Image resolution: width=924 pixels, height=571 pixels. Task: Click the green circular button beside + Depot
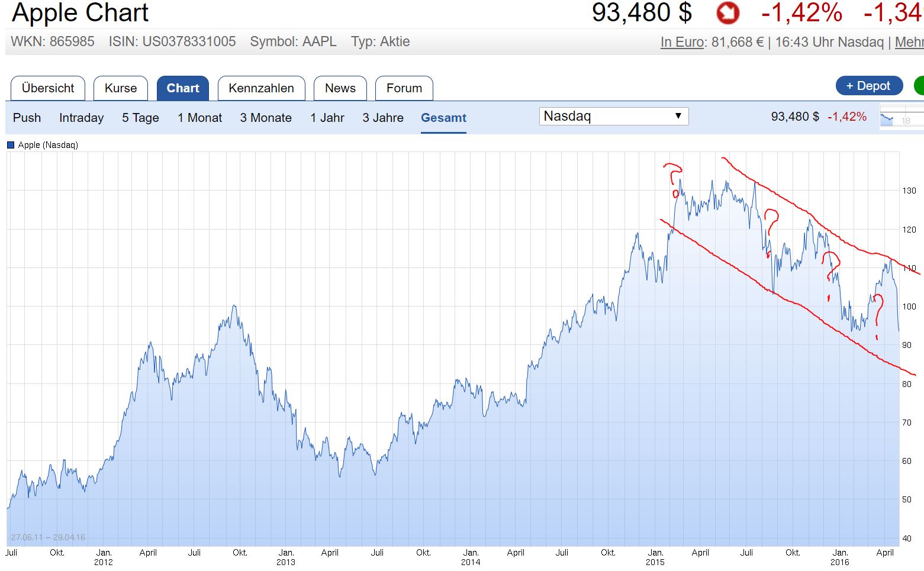click(x=919, y=85)
